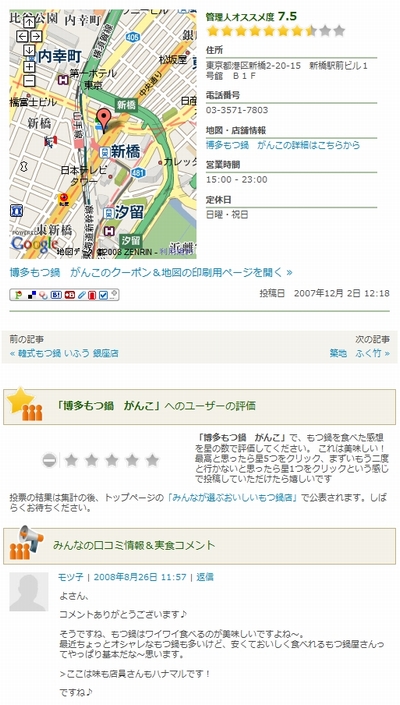Click the phone number 03-3571-7803
Image resolution: width=400 pixels, height=705 pixels.
237,110
